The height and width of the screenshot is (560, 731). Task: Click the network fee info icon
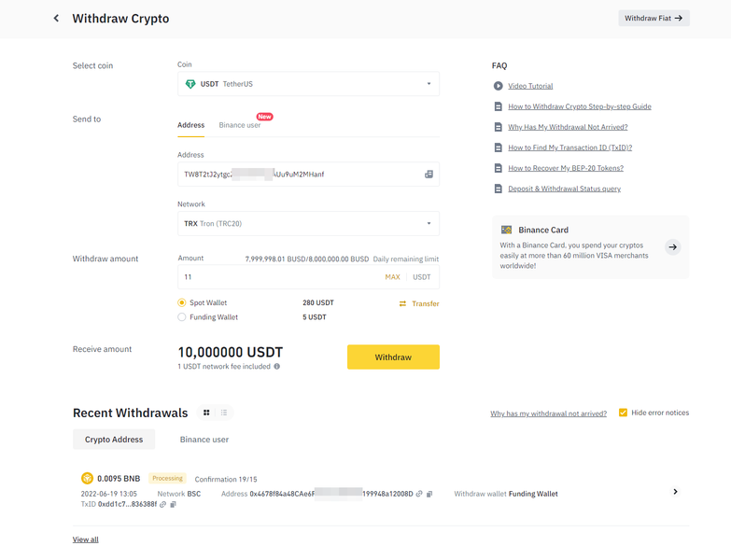277,366
